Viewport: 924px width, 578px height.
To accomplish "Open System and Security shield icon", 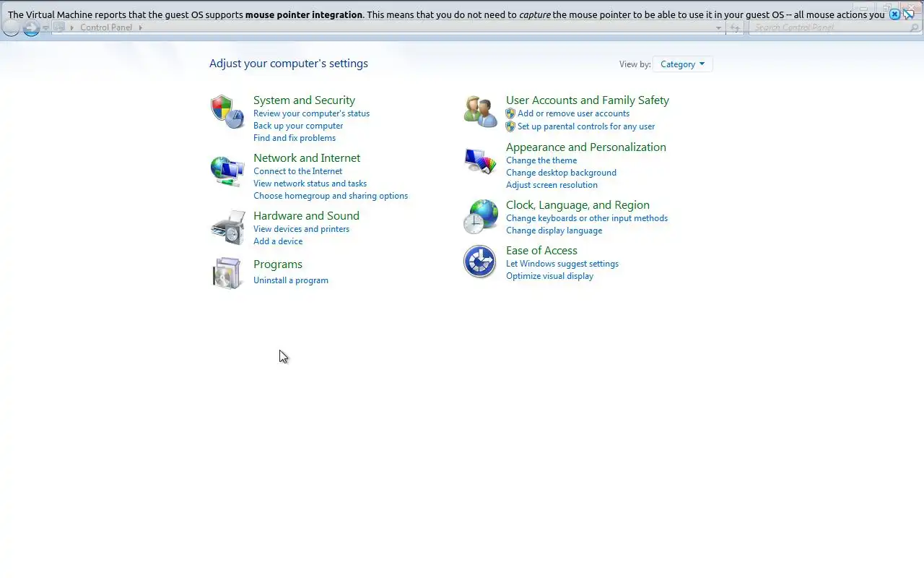I will [227, 112].
